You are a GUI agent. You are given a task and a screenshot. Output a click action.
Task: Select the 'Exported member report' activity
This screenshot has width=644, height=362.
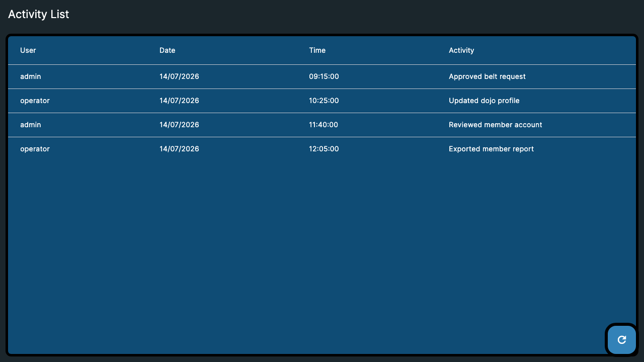pyautogui.click(x=491, y=149)
